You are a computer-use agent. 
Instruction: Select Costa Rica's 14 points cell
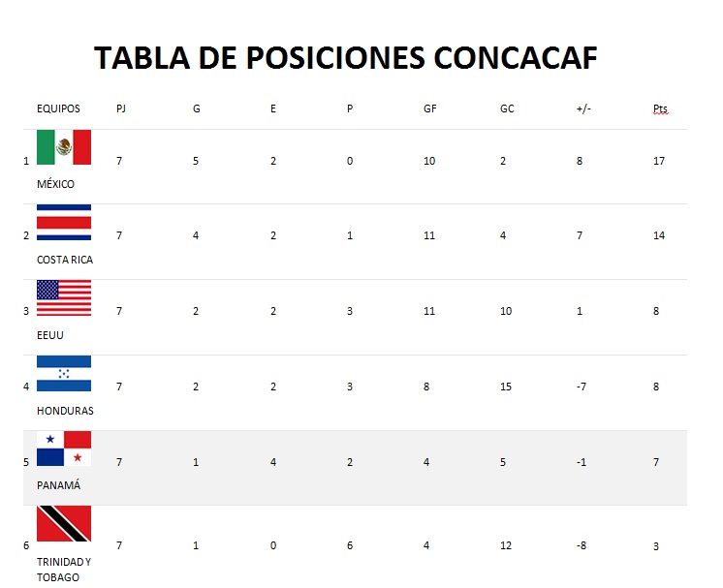pyautogui.click(x=659, y=235)
